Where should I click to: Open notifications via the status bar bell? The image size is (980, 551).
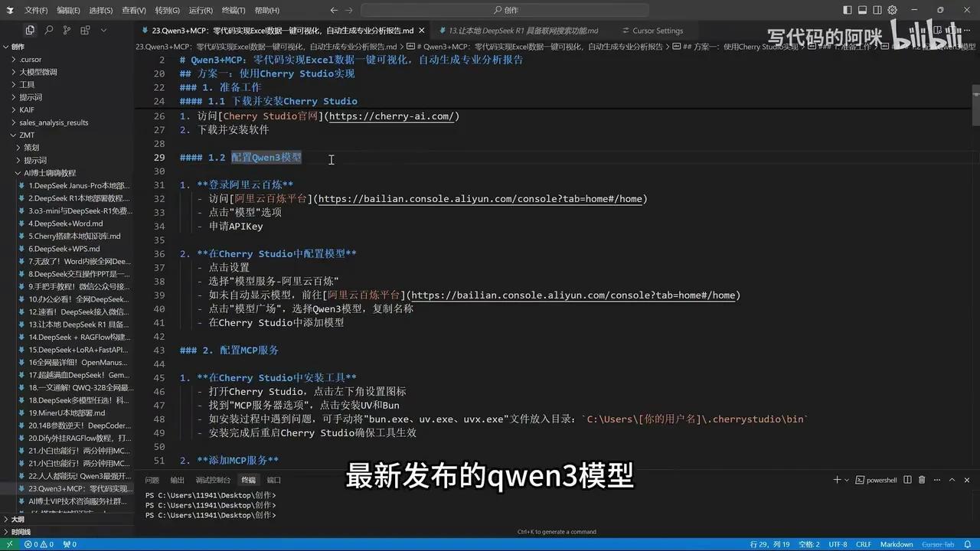[x=968, y=544]
